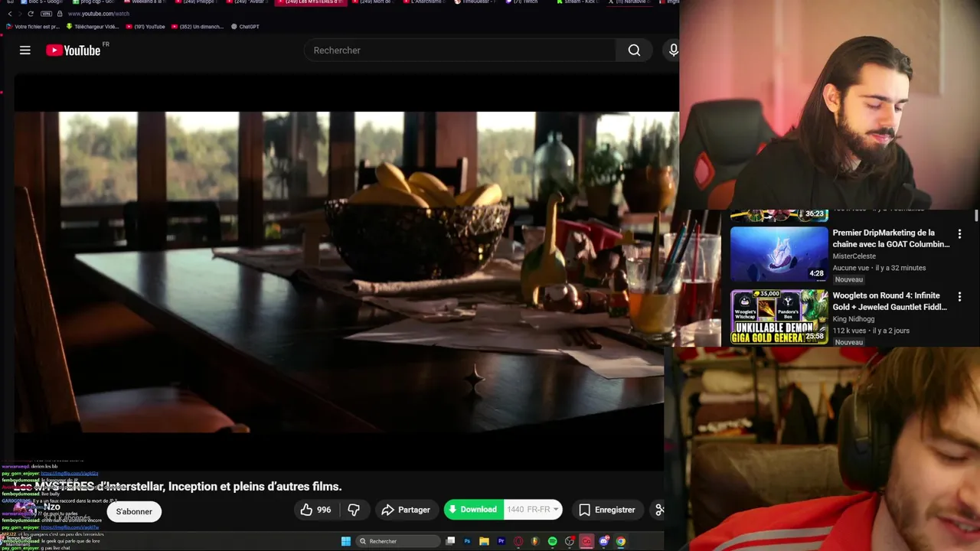Dislike the video with thumbs-down
980x551 pixels.
pyautogui.click(x=354, y=510)
